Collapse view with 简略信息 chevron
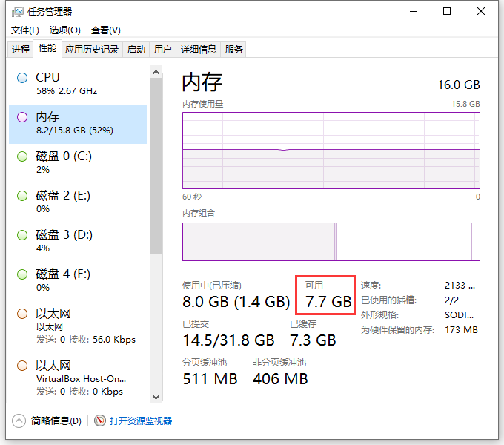This screenshot has height=445, width=504. tap(18, 421)
